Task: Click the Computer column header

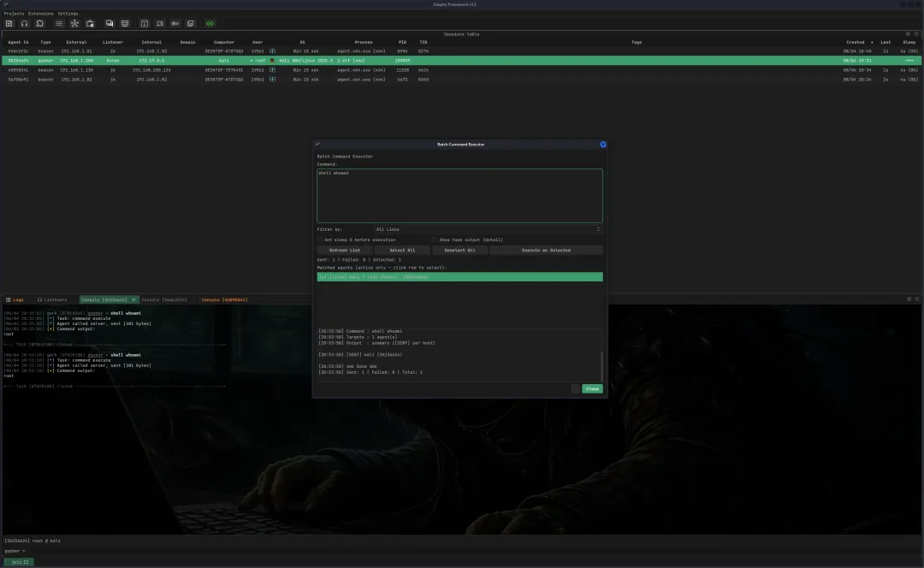Action: (x=224, y=43)
